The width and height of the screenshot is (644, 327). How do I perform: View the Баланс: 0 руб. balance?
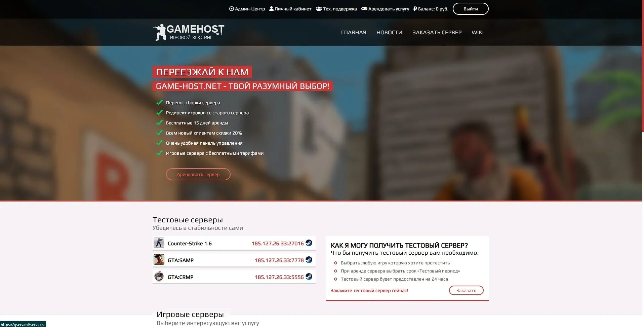(x=431, y=9)
